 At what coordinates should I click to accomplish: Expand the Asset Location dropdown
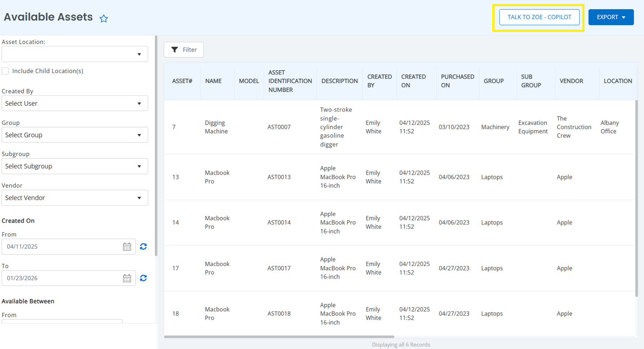click(75, 54)
